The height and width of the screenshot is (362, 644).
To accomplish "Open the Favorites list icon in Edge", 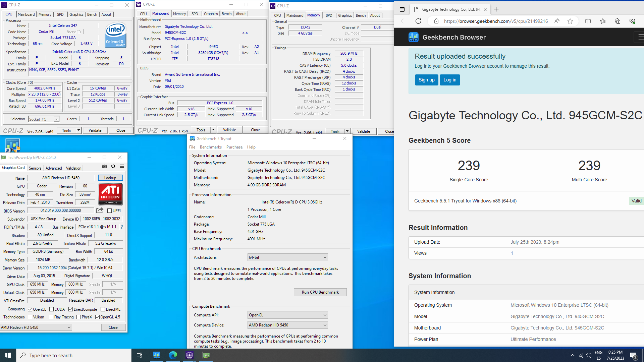I will 603,21.
